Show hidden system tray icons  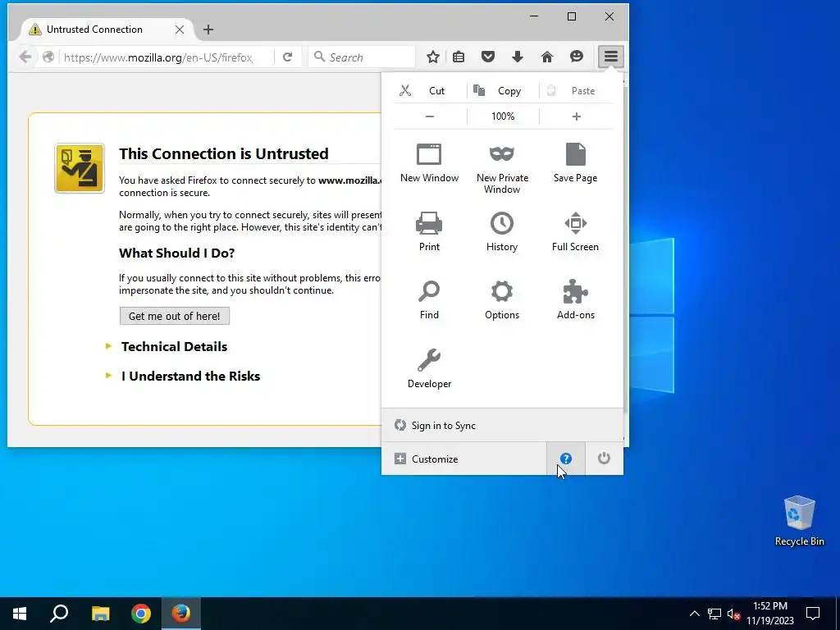(x=694, y=614)
